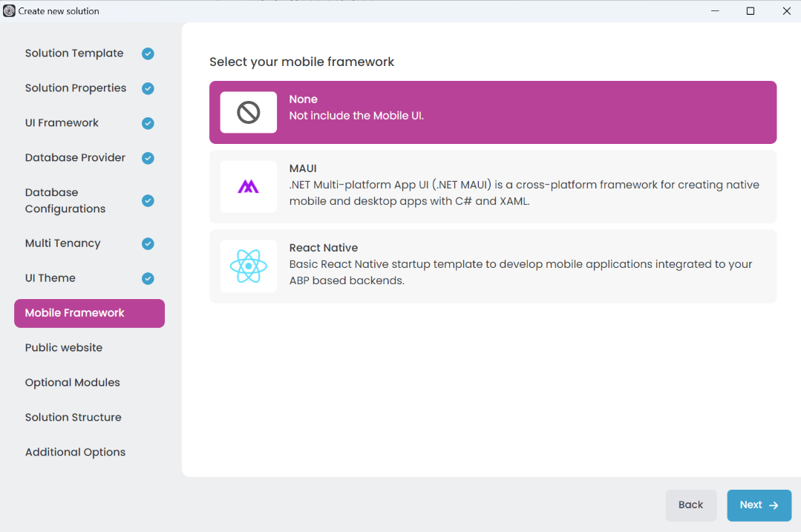This screenshot has width=801, height=532.
Task: Click the Create new solution title bar icon
Action: point(8,11)
